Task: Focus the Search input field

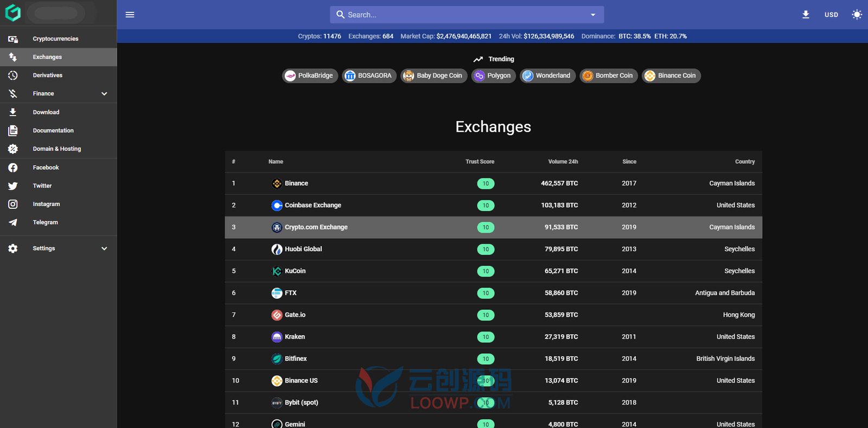Action: click(x=467, y=15)
